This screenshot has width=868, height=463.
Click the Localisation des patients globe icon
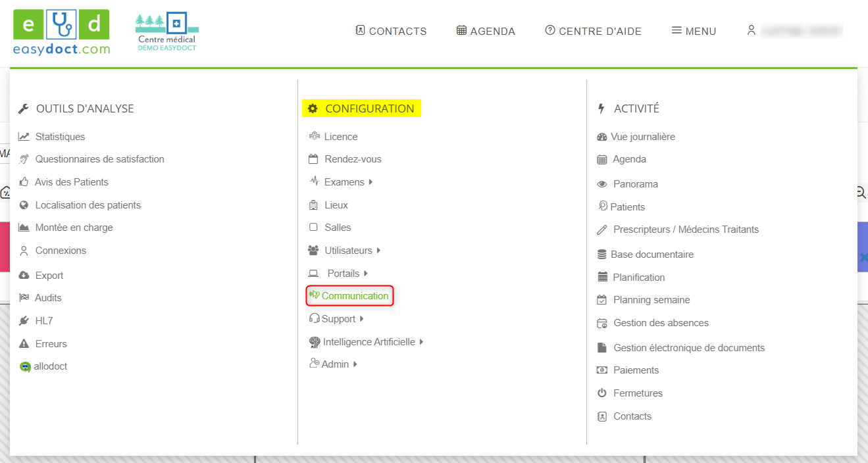(24, 205)
